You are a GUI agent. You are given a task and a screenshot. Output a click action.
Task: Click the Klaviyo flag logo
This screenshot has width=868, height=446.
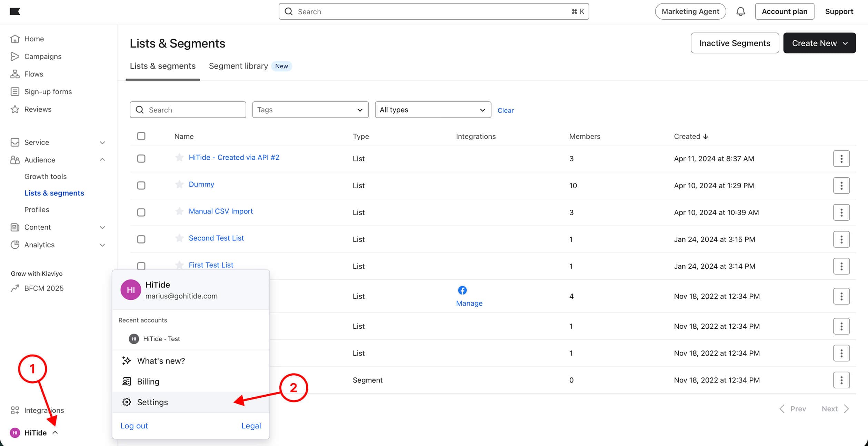click(15, 12)
